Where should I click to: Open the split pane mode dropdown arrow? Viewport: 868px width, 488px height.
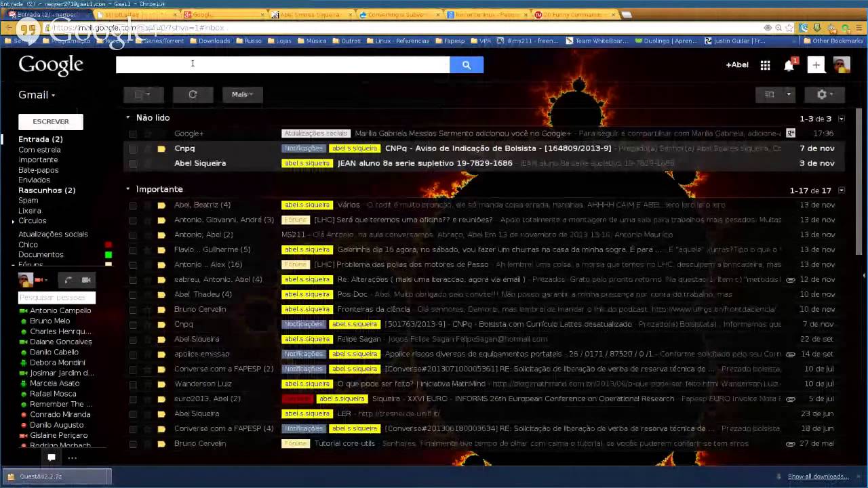788,94
